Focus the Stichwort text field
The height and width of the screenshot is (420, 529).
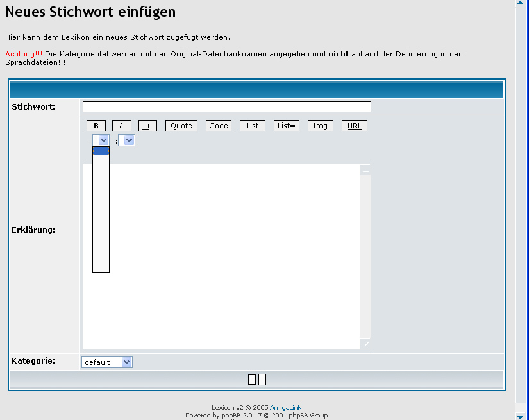(x=226, y=106)
